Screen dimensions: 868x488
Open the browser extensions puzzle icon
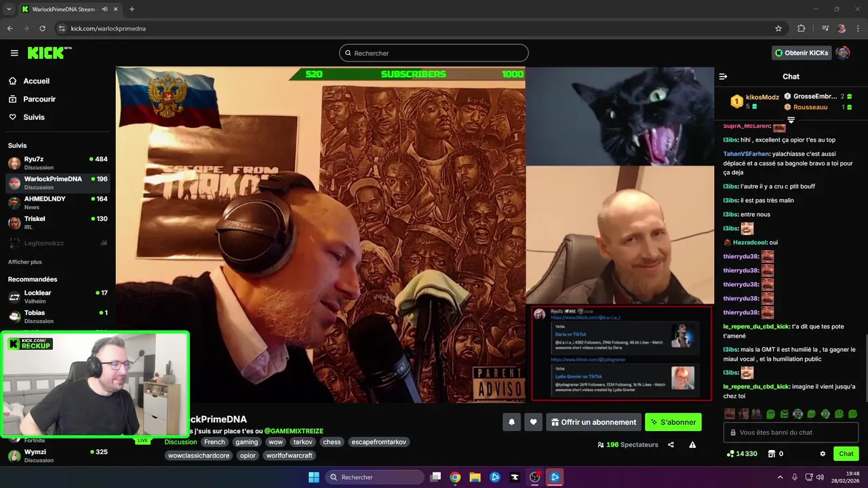[802, 28]
